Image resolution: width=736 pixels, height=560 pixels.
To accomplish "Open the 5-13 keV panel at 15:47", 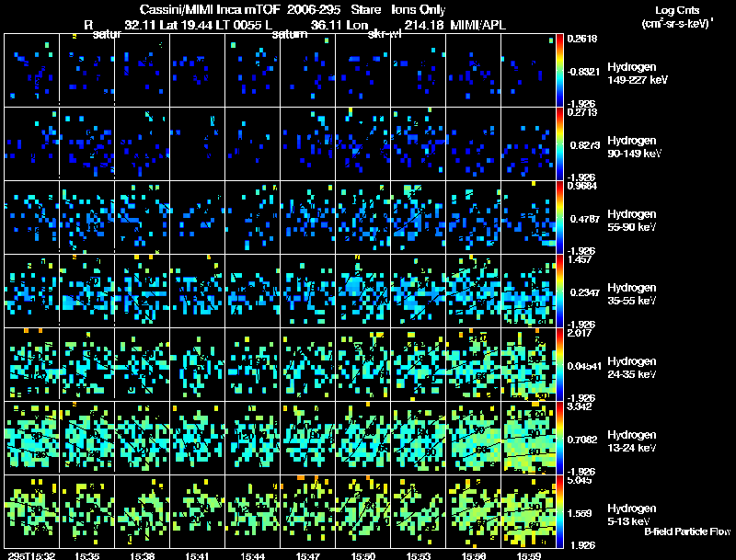I will pos(308,512).
